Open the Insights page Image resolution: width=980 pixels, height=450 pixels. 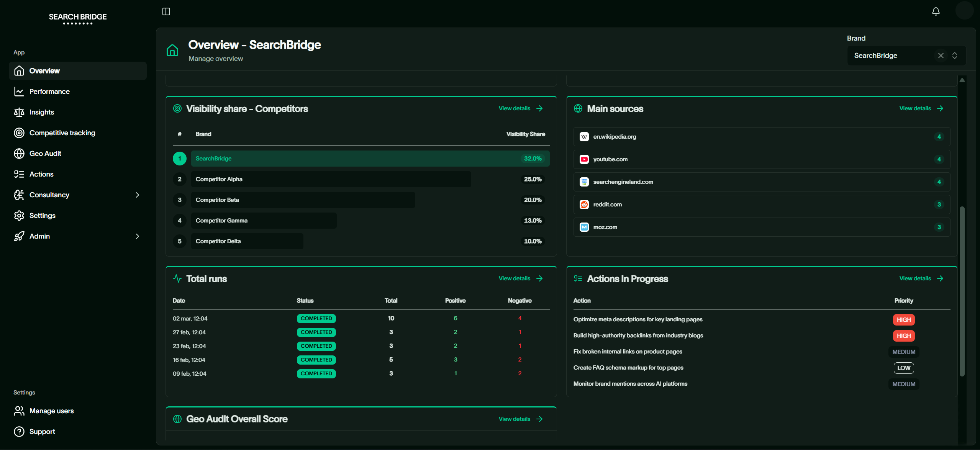pos(78,112)
